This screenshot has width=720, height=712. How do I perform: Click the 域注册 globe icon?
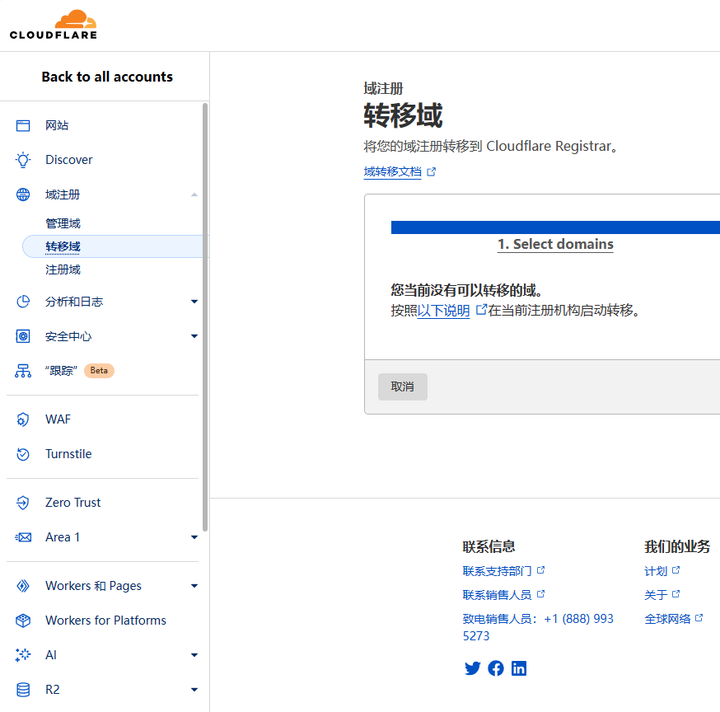23,195
